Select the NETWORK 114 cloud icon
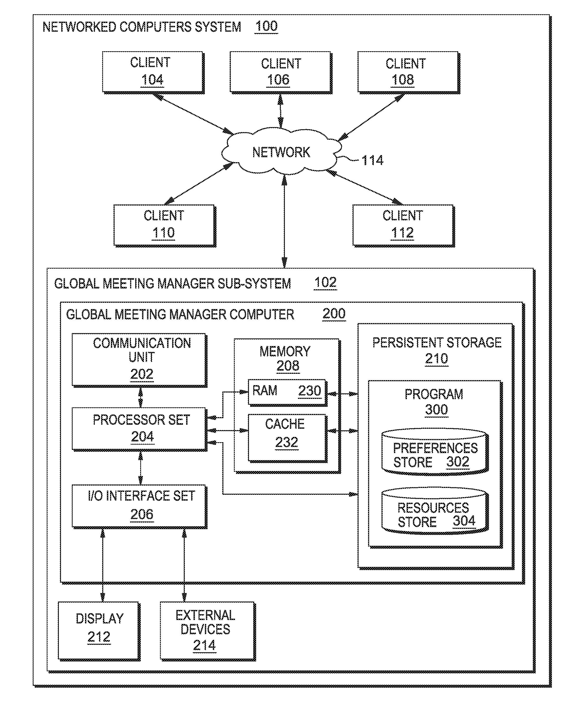Image resolution: width=588 pixels, height=704 pixels. point(287,123)
